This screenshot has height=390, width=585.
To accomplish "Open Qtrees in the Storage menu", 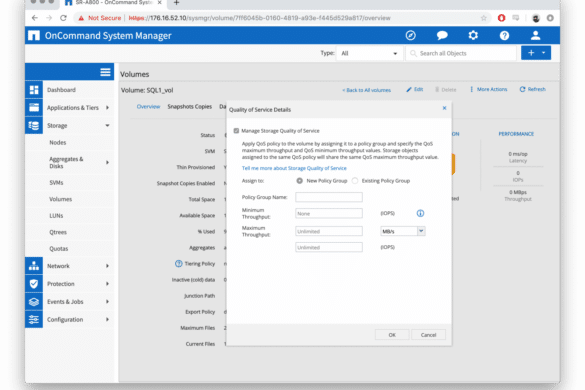I will [58, 232].
